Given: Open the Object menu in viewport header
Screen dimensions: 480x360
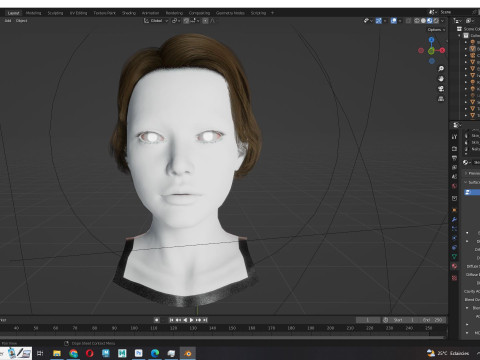Looking at the screenshot, I should 21,21.
